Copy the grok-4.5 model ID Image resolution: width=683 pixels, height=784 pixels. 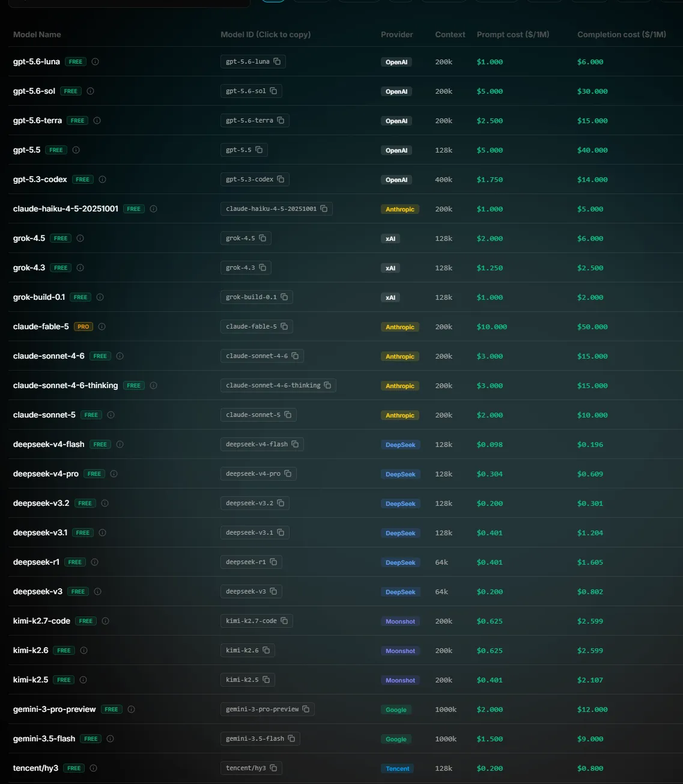point(246,239)
